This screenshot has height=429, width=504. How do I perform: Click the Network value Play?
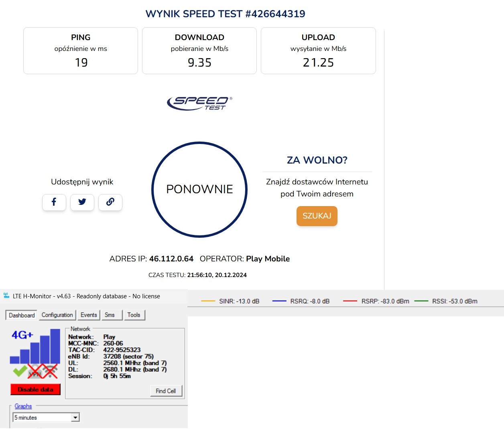109,337
